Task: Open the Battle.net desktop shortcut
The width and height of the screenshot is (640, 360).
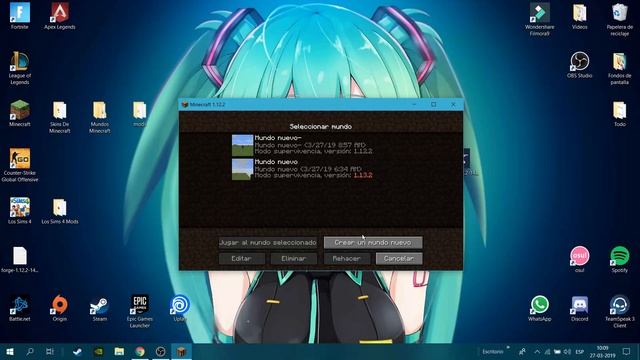Action: tap(20, 308)
